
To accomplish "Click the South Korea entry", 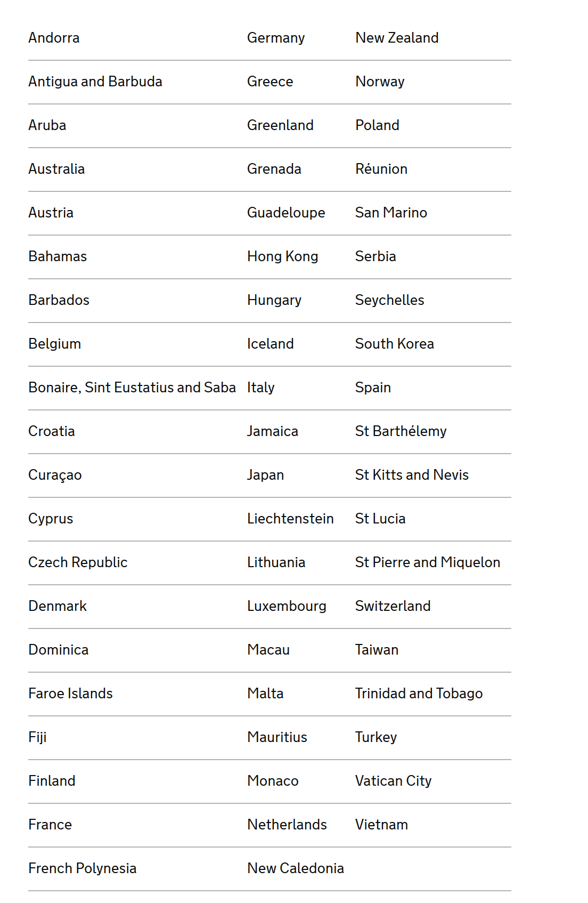I will click(394, 344).
